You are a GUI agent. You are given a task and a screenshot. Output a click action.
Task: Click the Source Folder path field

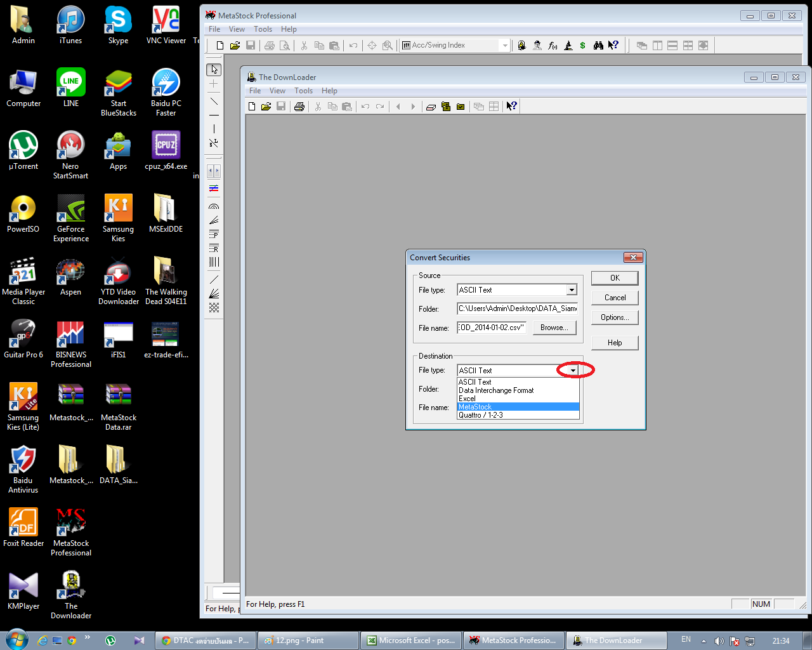[x=518, y=308]
